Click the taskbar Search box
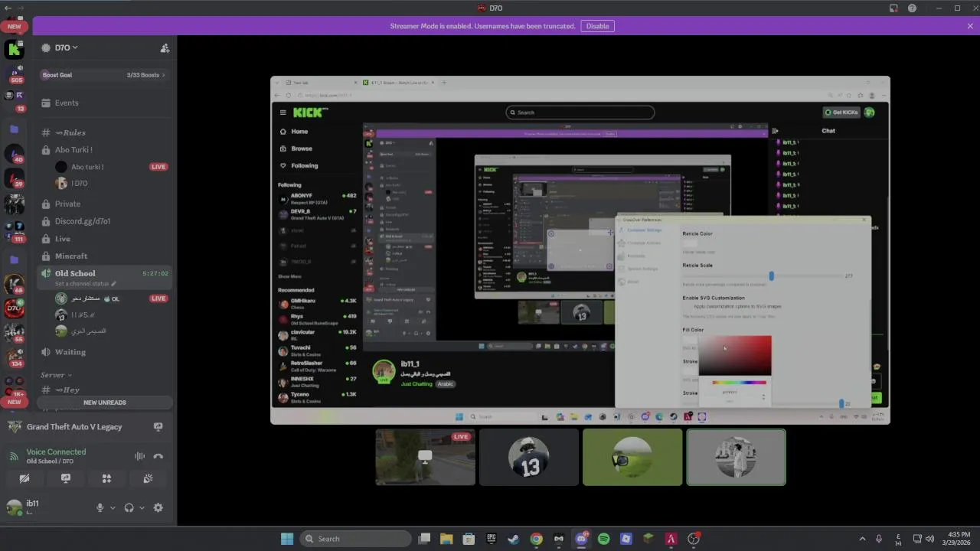Screen dimensions: 980x551 356,539
